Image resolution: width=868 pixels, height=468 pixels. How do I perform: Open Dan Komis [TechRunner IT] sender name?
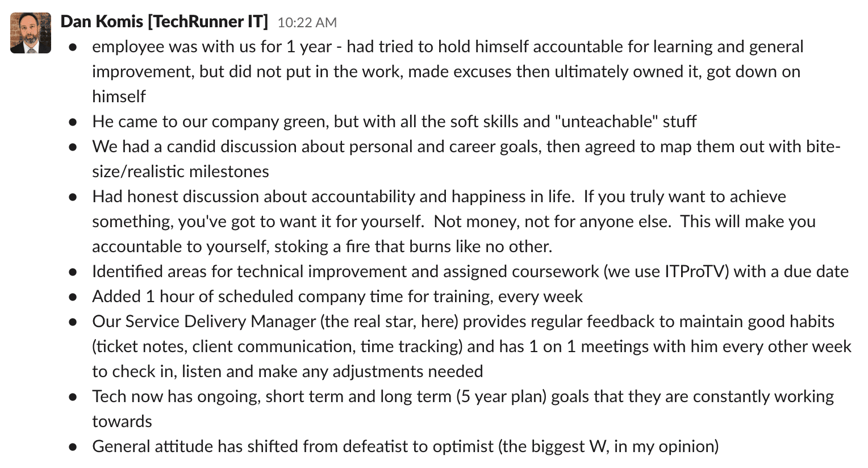tap(164, 22)
